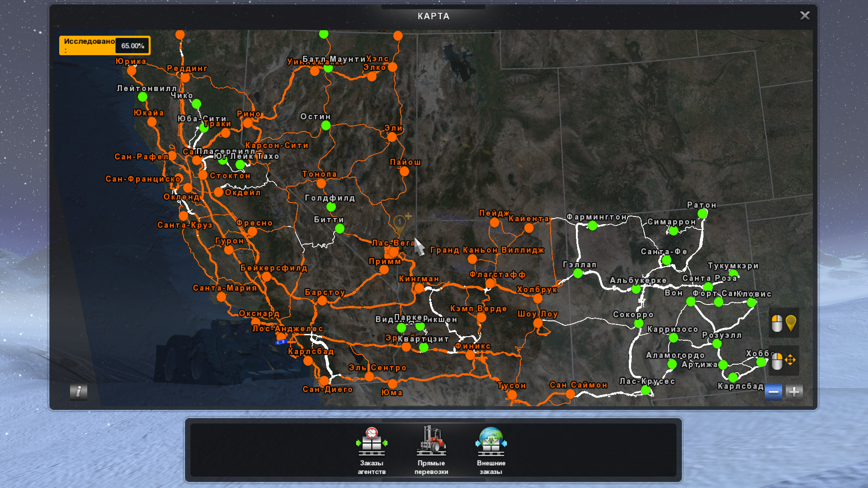Close the Карта map window
This screenshot has width=868, height=488.
[805, 16]
